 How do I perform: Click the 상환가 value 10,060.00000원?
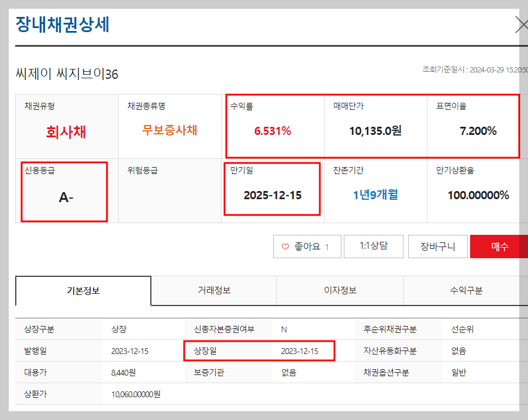[x=136, y=394]
